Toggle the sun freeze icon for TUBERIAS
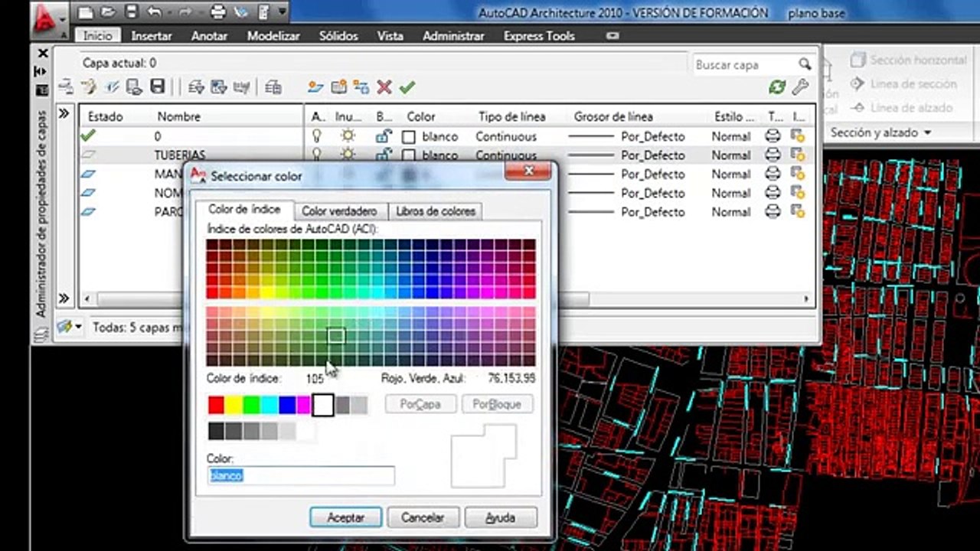The height and width of the screenshot is (551, 980). (348, 155)
